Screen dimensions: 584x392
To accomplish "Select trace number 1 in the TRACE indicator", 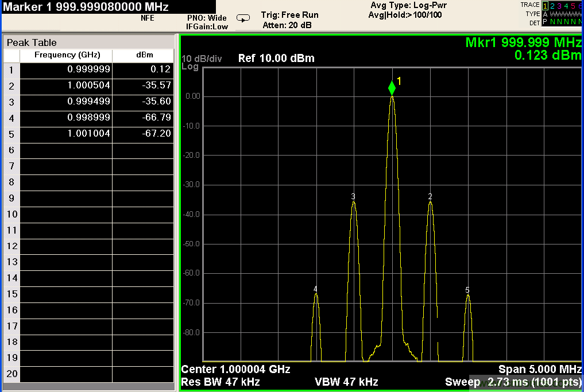I will pyautogui.click(x=546, y=5).
